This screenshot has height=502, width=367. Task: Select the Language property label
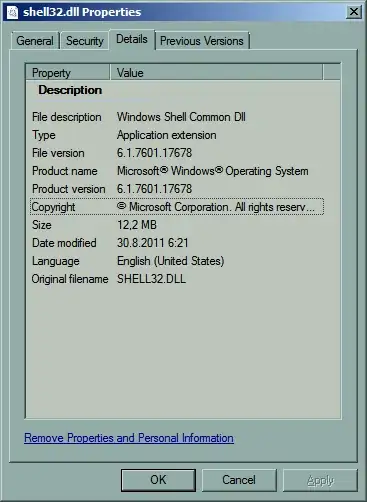56,261
